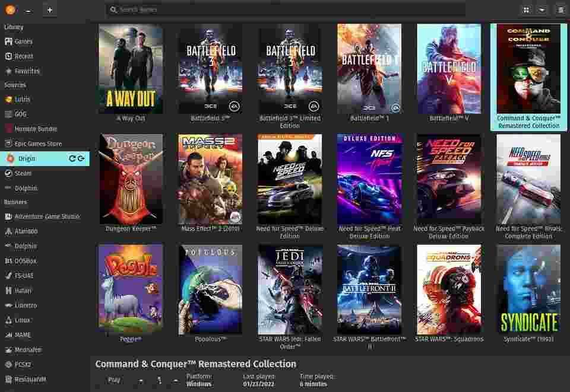The height and width of the screenshot is (392, 570).
Task: Select the Atari800 runner
Action: pyautogui.click(x=45, y=231)
